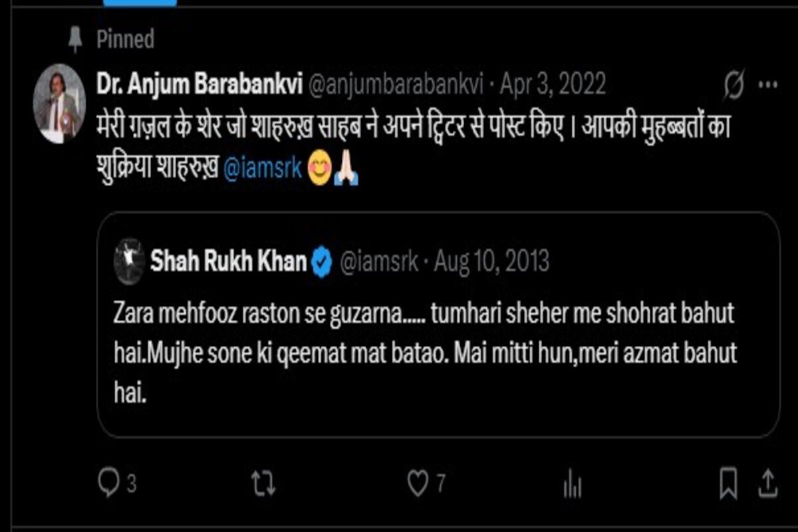Click the Aug 10, 2013 quoted date
This screenshot has width=798, height=532.
[x=491, y=262]
